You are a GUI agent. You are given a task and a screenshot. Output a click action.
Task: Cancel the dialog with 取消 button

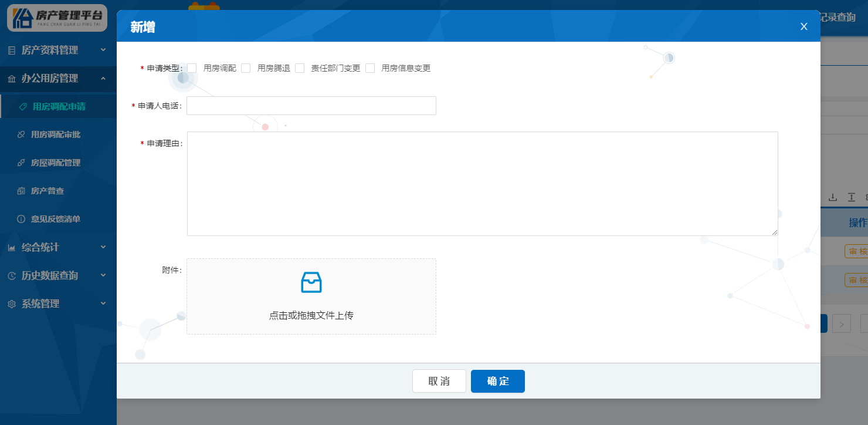(439, 381)
